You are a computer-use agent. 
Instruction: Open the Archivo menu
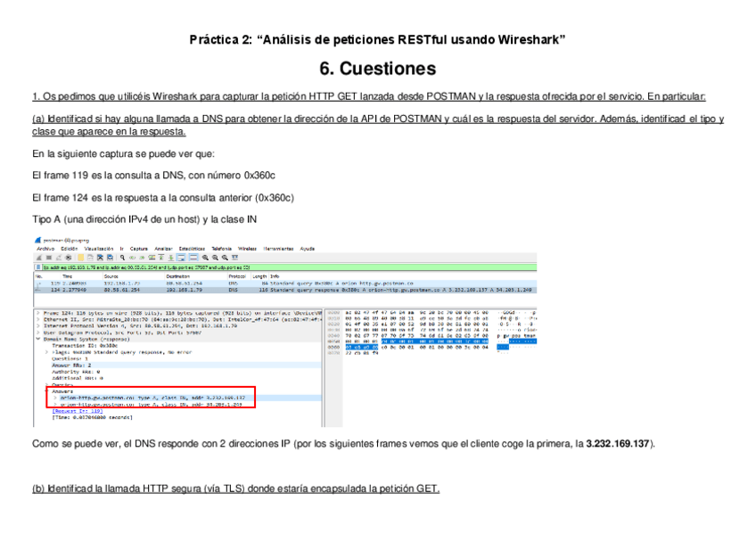tap(45, 249)
